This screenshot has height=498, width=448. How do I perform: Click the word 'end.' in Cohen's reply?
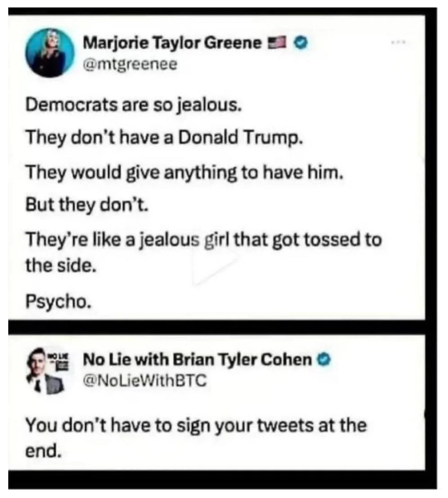point(43,451)
